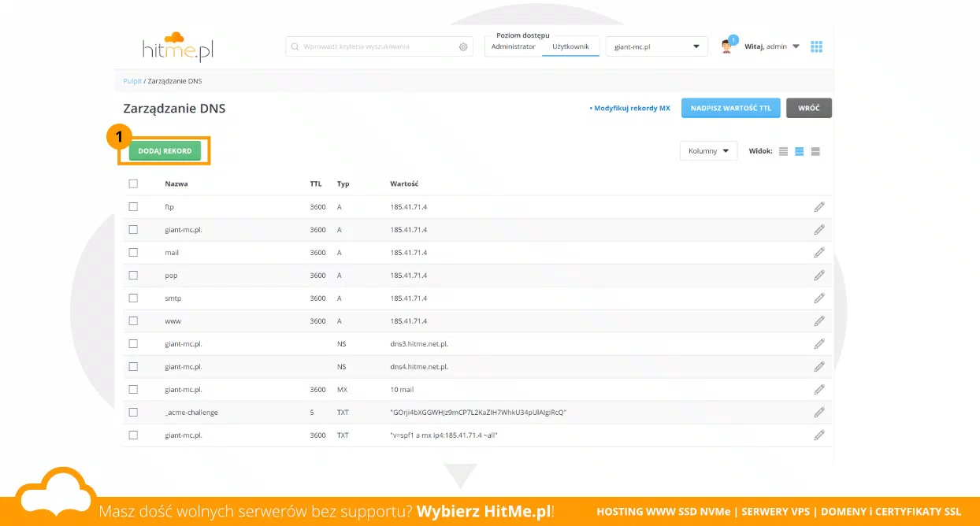Viewport: 980px width, 526px height.
Task: Click NADPISZ WARTOŚĆ TTL button
Action: [731, 108]
